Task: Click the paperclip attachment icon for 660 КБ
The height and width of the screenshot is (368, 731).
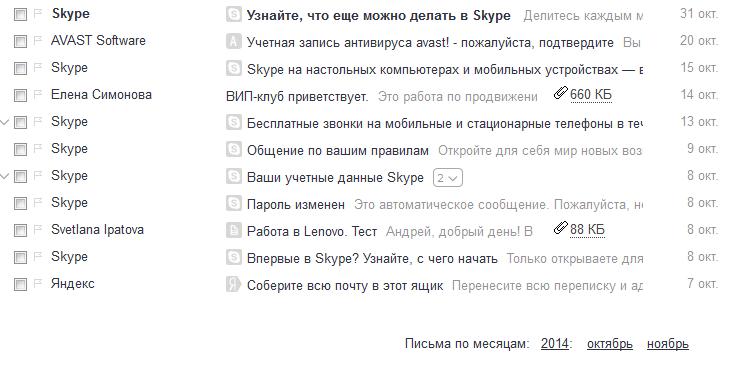Action: pos(560,93)
